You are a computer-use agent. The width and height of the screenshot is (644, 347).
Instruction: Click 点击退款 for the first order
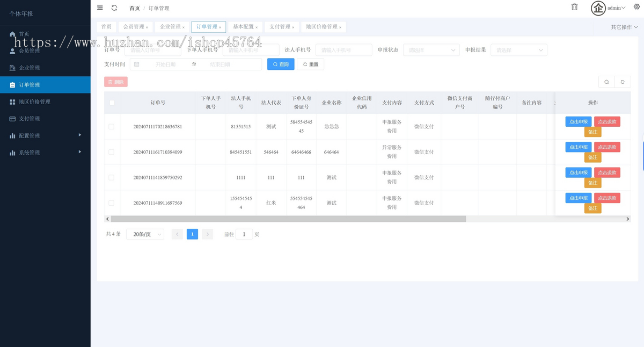[x=607, y=122]
